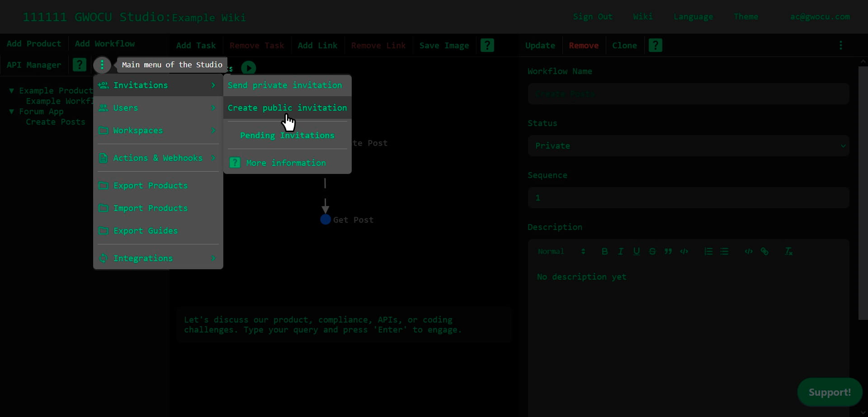Open the three-dot main menu of the Studio

102,65
